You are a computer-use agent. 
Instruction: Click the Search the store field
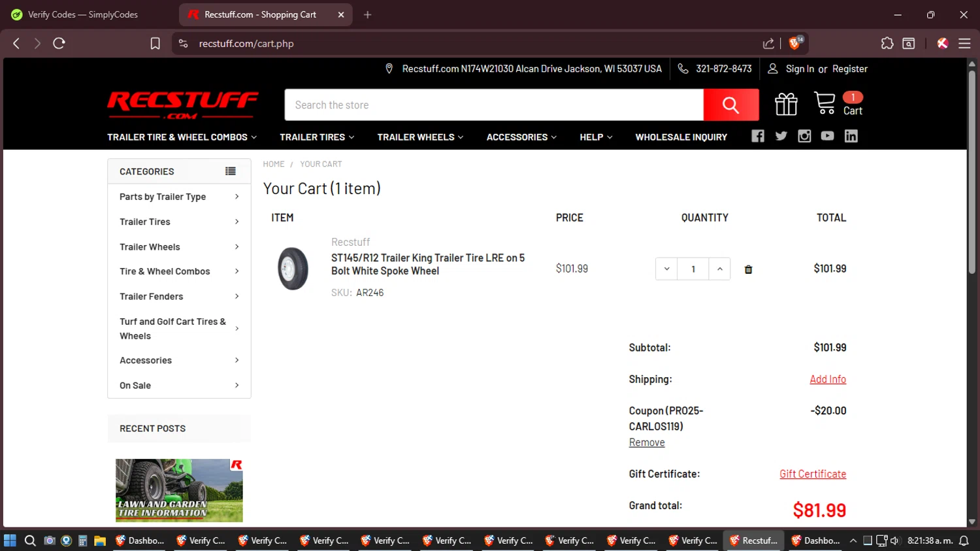494,105
